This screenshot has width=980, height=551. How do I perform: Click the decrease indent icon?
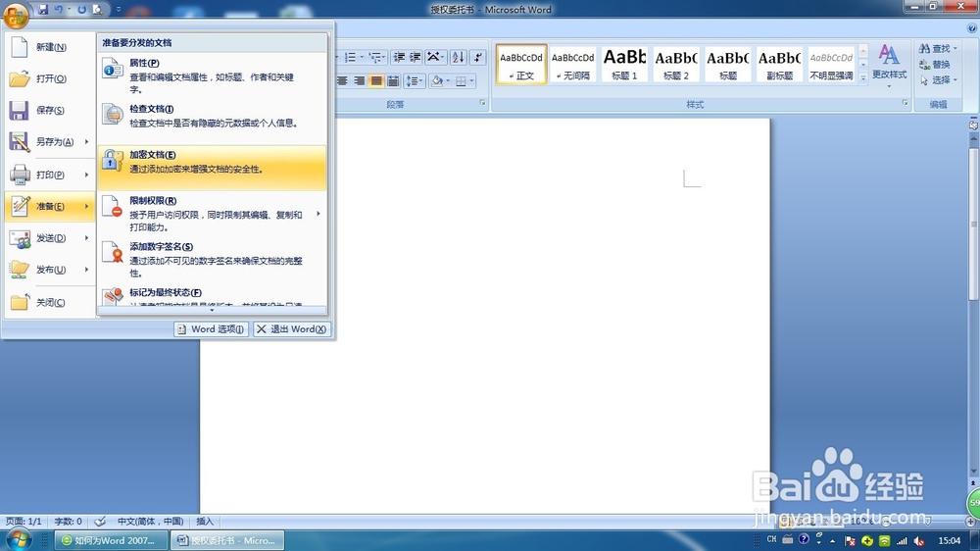(399, 58)
